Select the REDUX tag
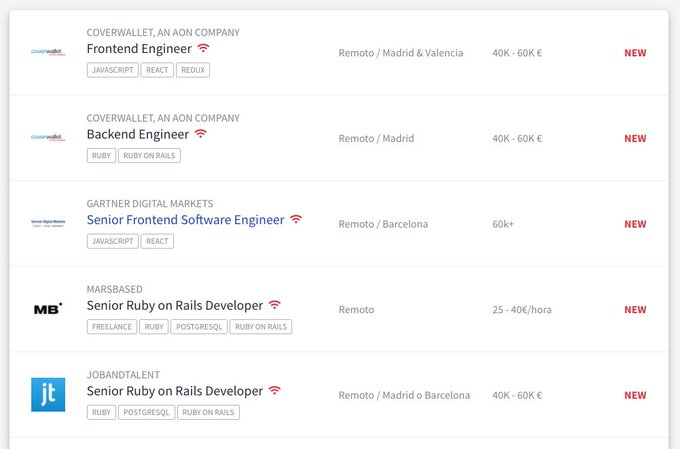This screenshot has height=449, width=680. [x=193, y=70]
